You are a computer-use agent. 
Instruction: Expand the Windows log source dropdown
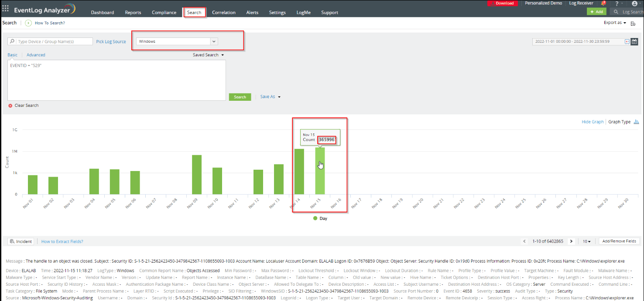214,41
